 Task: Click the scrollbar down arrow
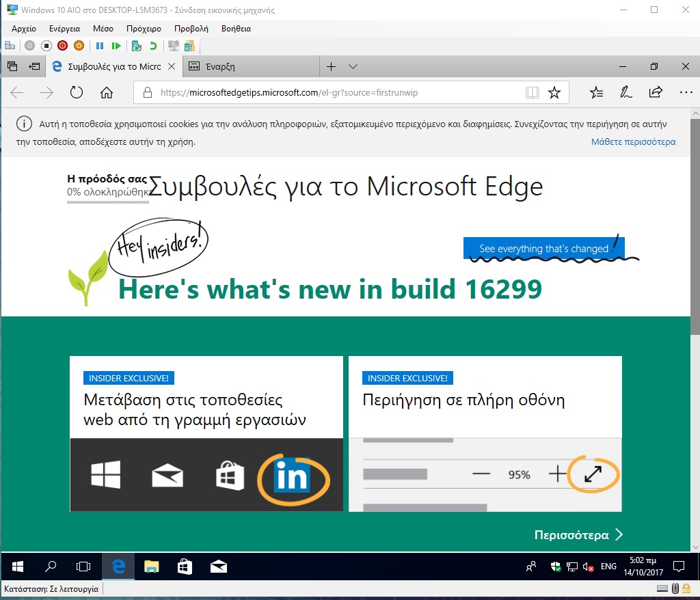tap(695, 547)
